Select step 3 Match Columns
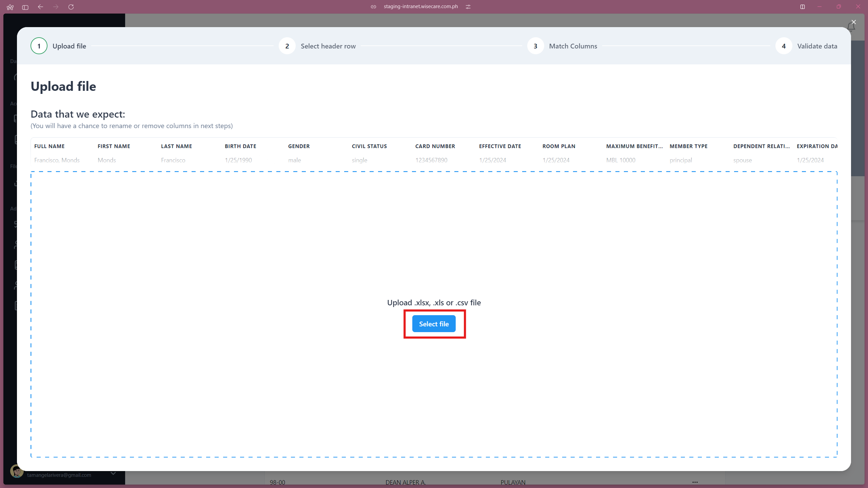The height and width of the screenshot is (488, 868). click(535, 46)
